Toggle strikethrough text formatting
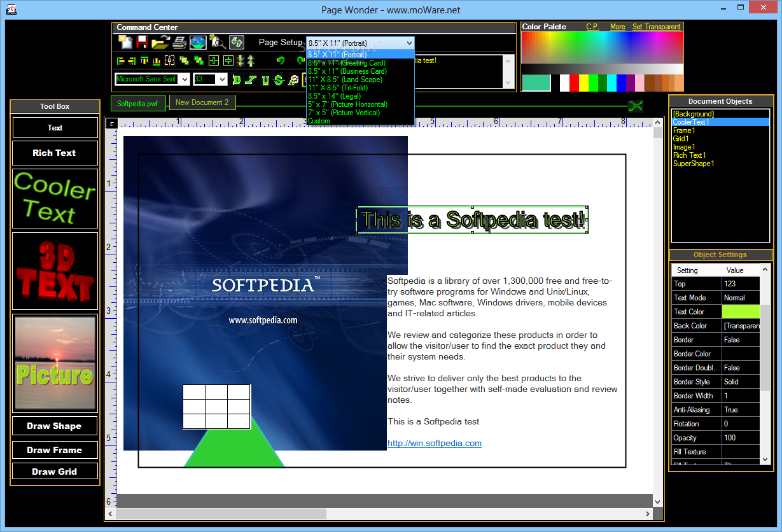This screenshot has width=782, height=532. [278, 80]
